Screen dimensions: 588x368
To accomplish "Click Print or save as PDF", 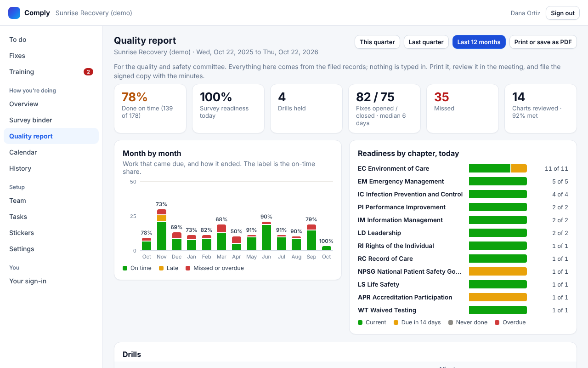I will click(x=543, y=42).
